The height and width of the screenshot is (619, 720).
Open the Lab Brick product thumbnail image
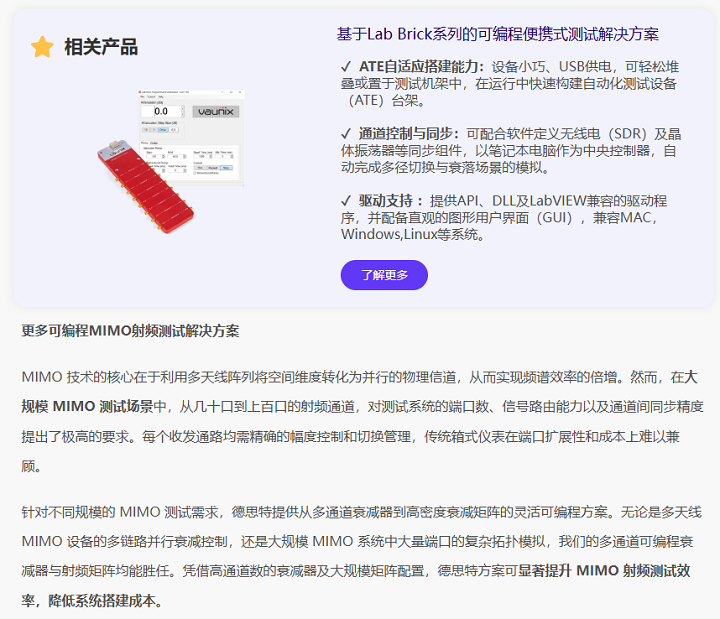point(170,162)
